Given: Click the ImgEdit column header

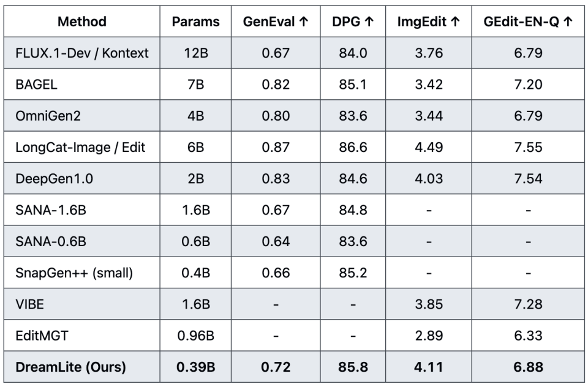Looking at the screenshot, I should [429, 21].
